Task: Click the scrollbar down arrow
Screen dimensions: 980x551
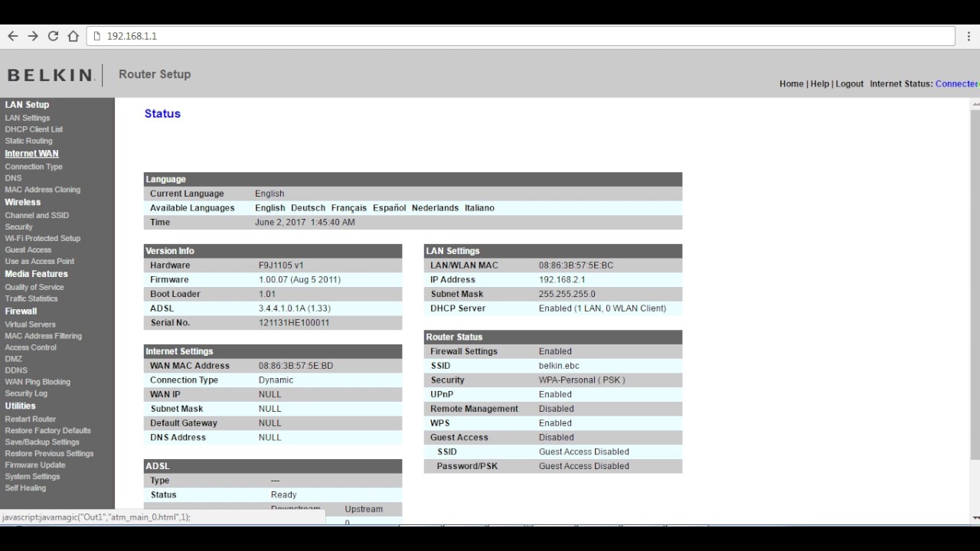Action: click(975, 518)
